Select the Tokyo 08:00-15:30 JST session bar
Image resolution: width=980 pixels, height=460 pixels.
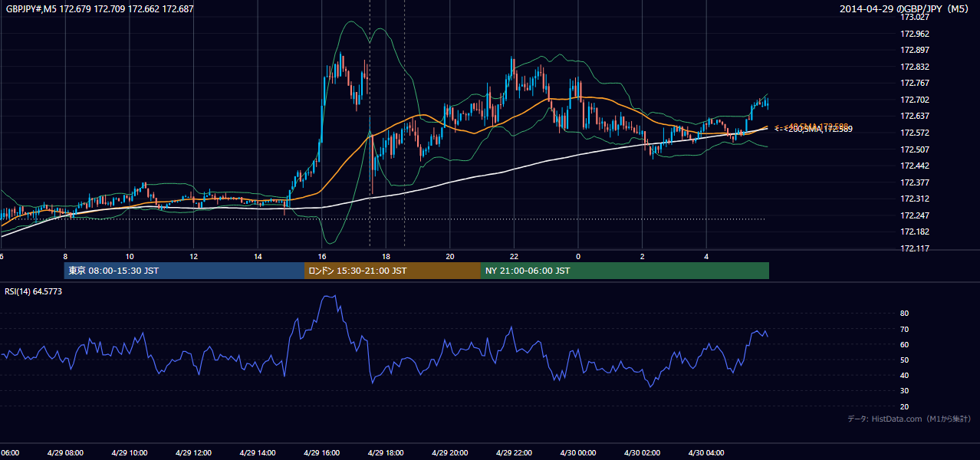point(184,271)
